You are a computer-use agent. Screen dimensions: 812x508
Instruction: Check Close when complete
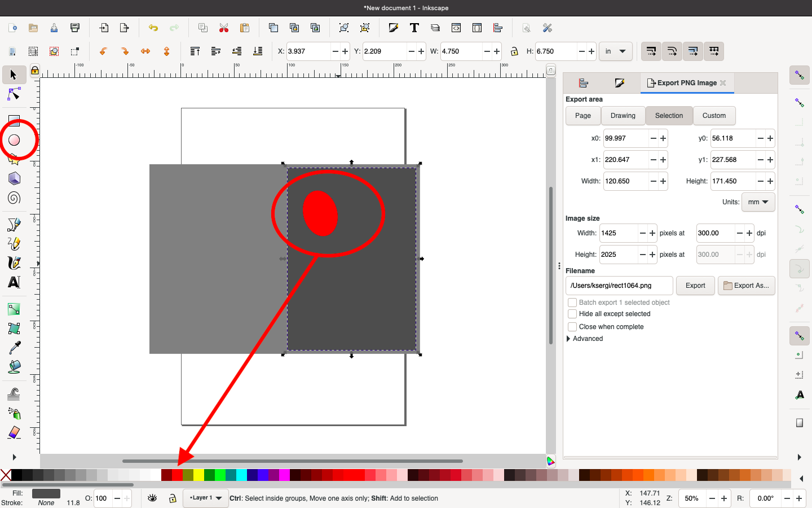tap(572, 326)
